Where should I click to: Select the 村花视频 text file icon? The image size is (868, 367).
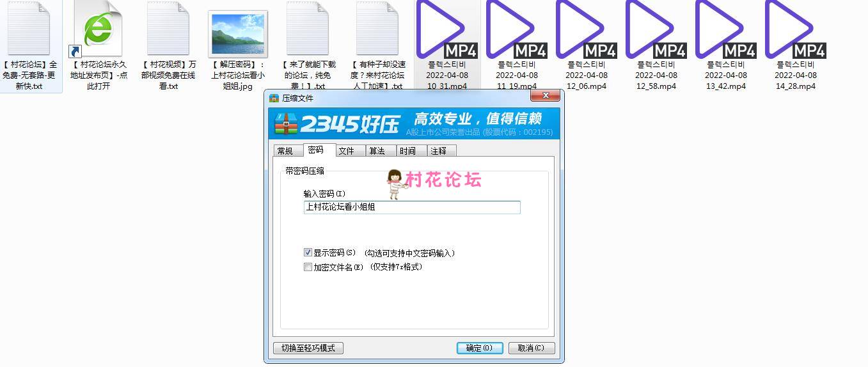pyautogui.click(x=168, y=29)
